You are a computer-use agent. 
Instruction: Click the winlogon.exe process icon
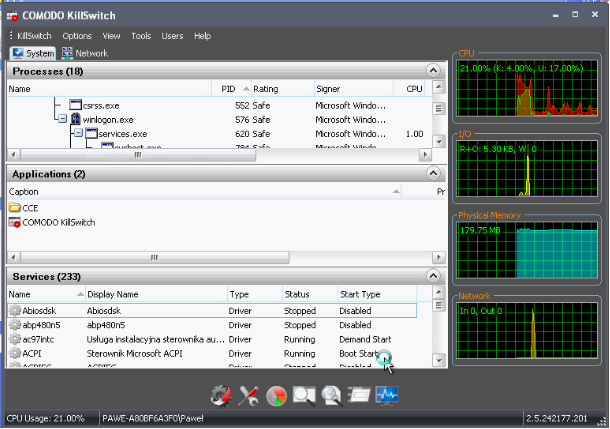(75, 119)
